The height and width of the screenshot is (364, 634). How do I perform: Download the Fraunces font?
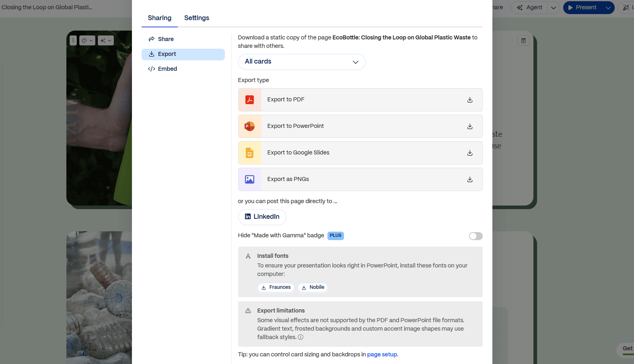(x=276, y=287)
